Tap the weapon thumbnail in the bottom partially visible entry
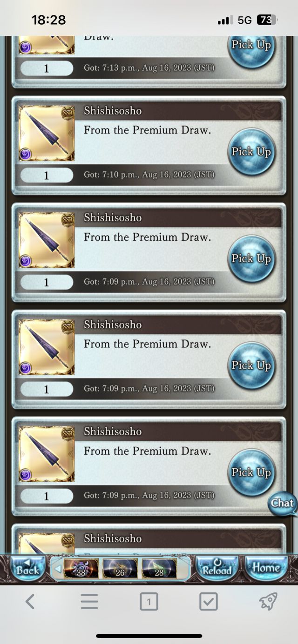 (x=47, y=543)
